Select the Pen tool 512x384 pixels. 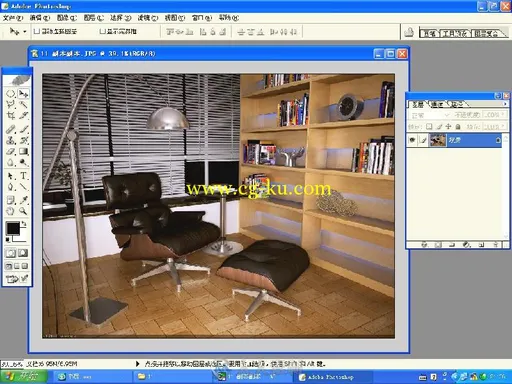coord(11,187)
